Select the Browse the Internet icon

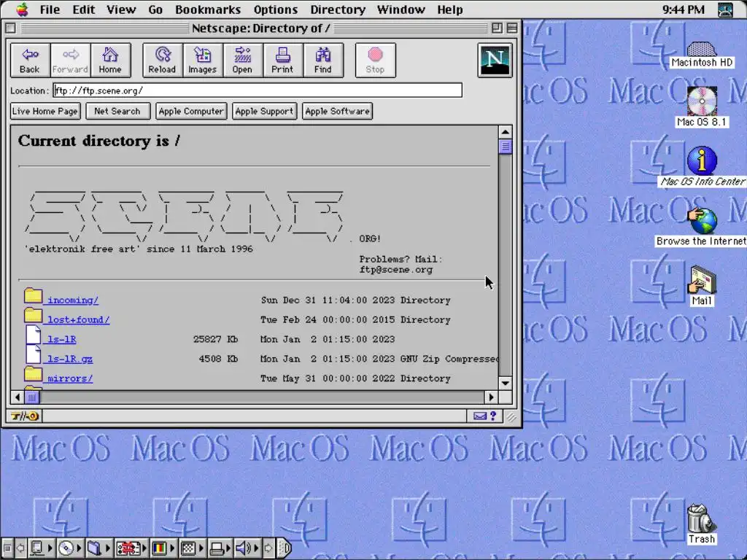[x=702, y=227]
